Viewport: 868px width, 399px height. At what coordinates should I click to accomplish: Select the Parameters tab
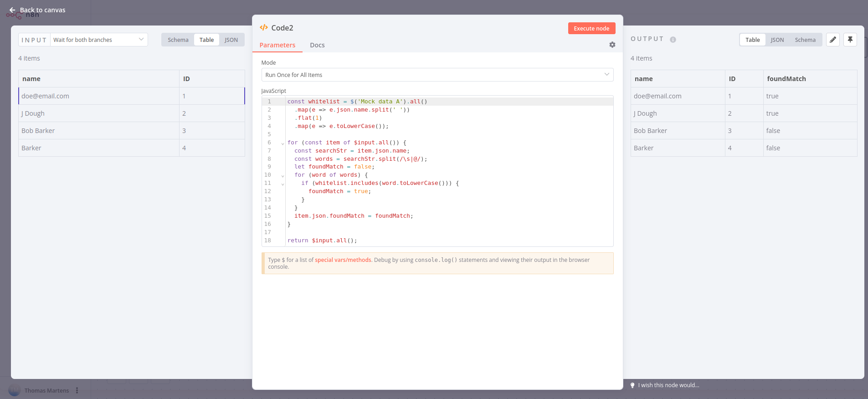pos(277,45)
